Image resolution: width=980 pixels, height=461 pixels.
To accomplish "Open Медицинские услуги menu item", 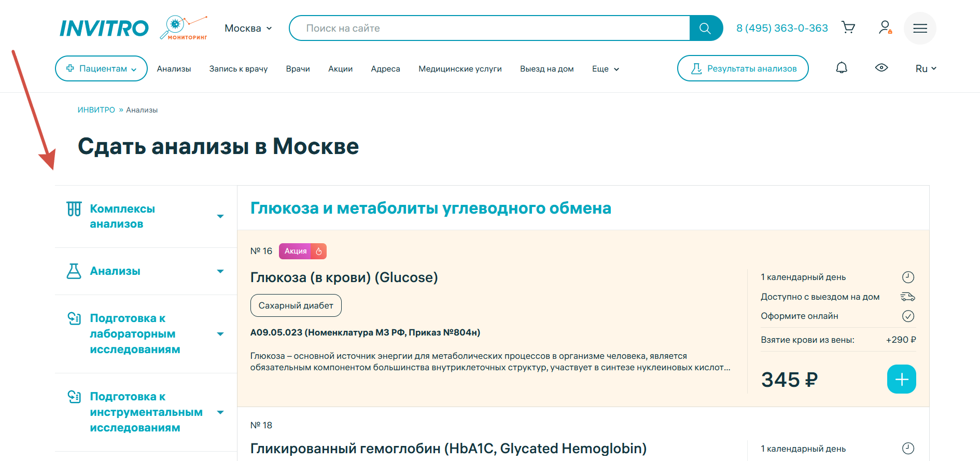I will pos(460,69).
